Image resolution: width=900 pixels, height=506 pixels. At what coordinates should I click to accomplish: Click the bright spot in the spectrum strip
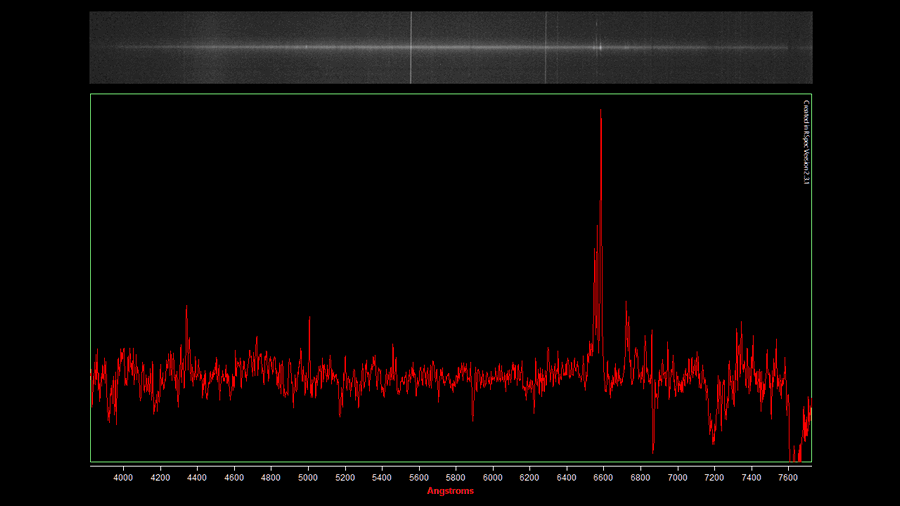click(600, 48)
